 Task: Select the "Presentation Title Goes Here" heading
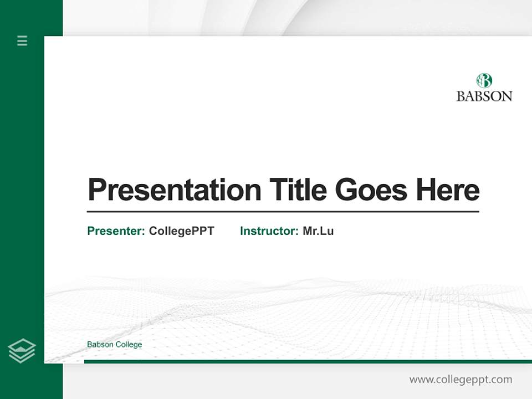[x=283, y=190]
